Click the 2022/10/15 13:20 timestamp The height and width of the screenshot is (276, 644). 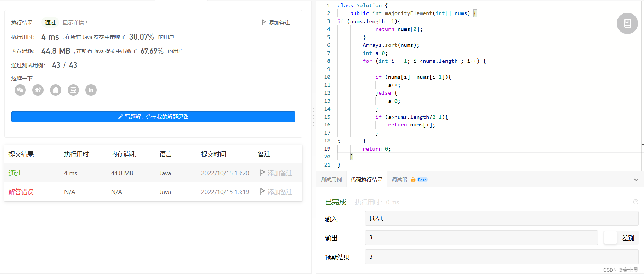tap(225, 173)
